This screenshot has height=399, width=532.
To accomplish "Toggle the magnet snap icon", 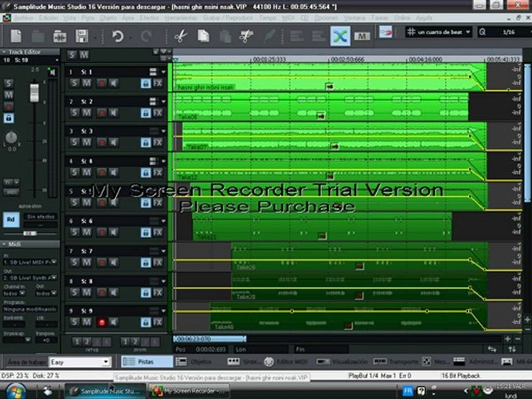I will (x=386, y=33).
